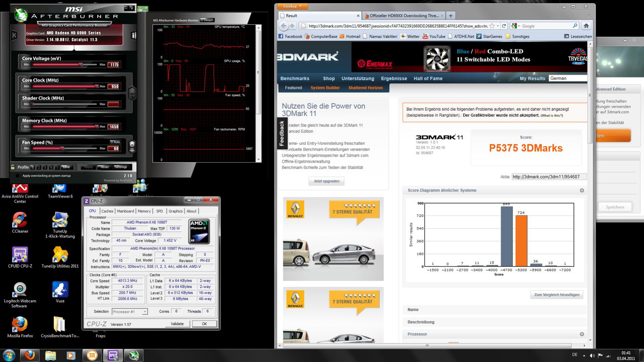Open Windows Explorer from the taskbar
The image size is (644, 362).
coord(50,355)
